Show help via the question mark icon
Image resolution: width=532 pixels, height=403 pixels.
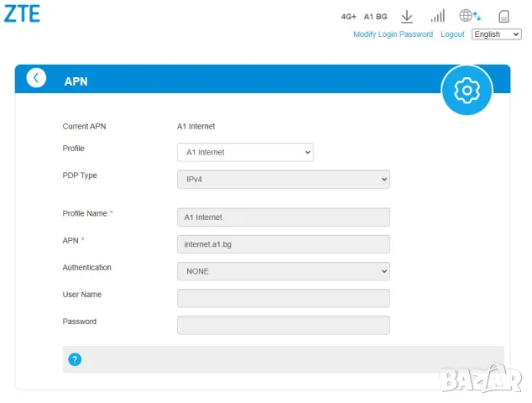(75, 359)
